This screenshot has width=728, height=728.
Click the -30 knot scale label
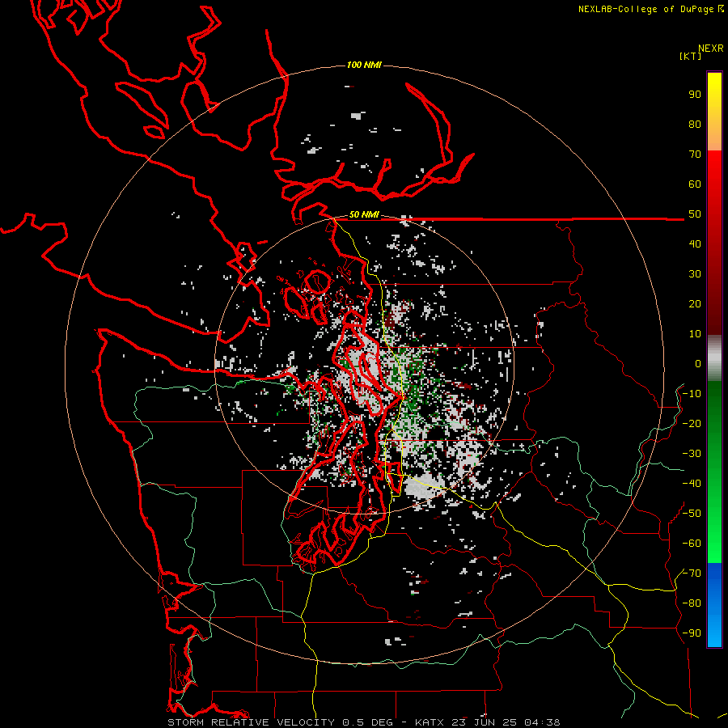[692, 454]
